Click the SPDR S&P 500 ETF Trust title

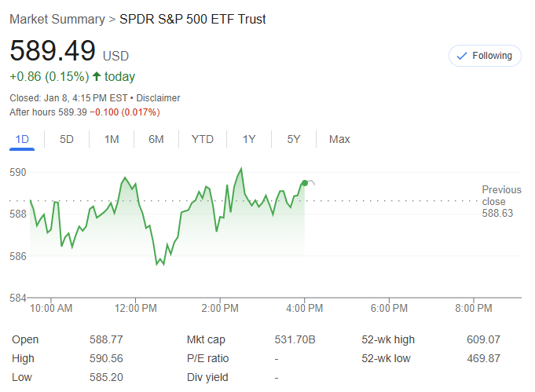tap(192, 19)
